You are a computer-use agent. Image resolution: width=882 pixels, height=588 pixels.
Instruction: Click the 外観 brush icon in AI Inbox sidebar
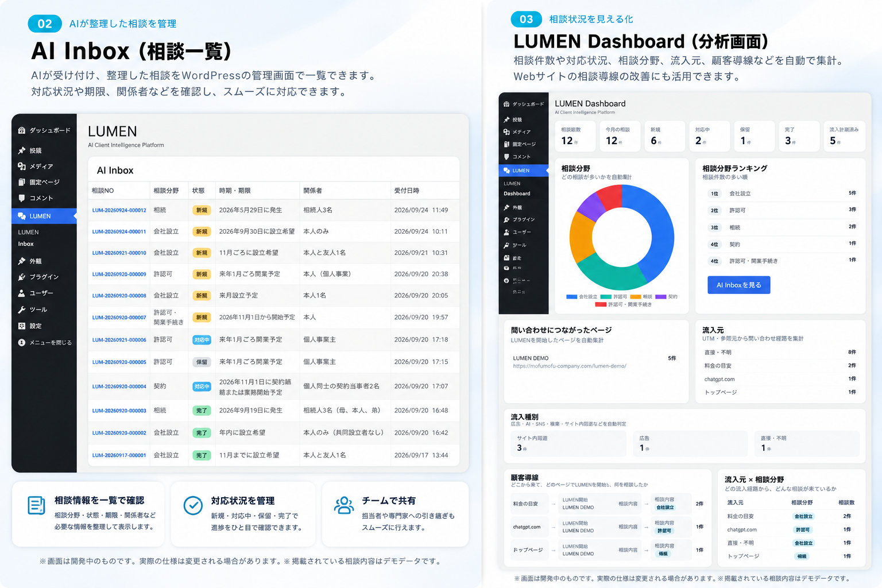click(x=22, y=261)
